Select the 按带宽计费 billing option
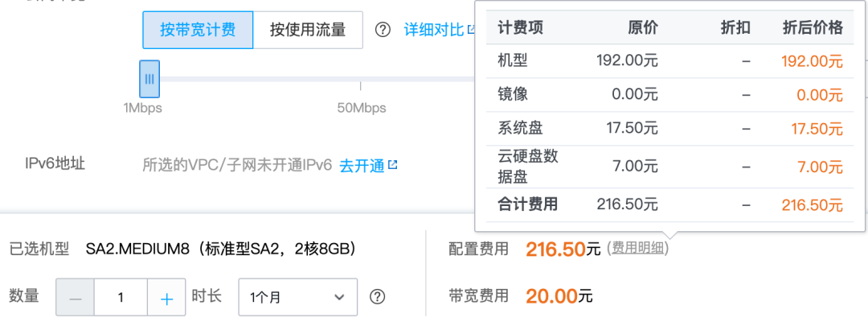868x326 pixels. tap(198, 30)
